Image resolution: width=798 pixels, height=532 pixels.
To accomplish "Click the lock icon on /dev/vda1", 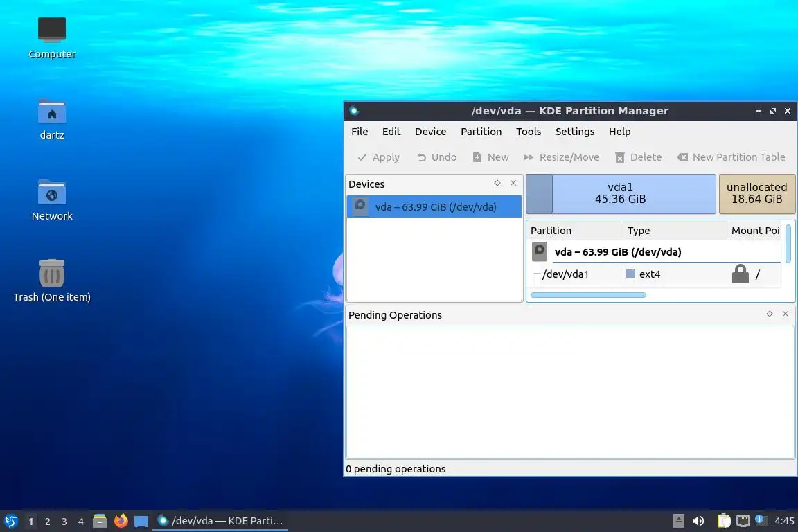I will click(740, 274).
